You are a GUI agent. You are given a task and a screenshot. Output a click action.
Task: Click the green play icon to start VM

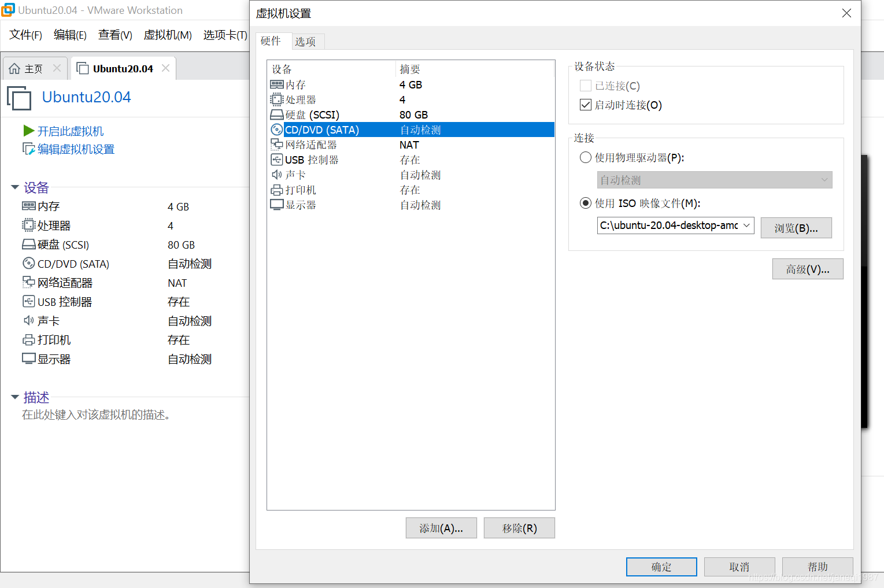pyautogui.click(x=28, y=131)
